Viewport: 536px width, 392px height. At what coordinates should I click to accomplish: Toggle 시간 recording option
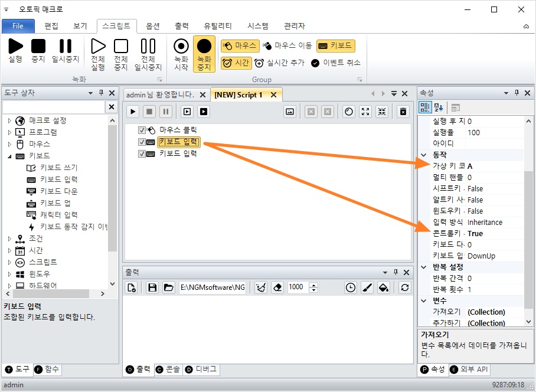pyautogui.click(x=236, y=63)
